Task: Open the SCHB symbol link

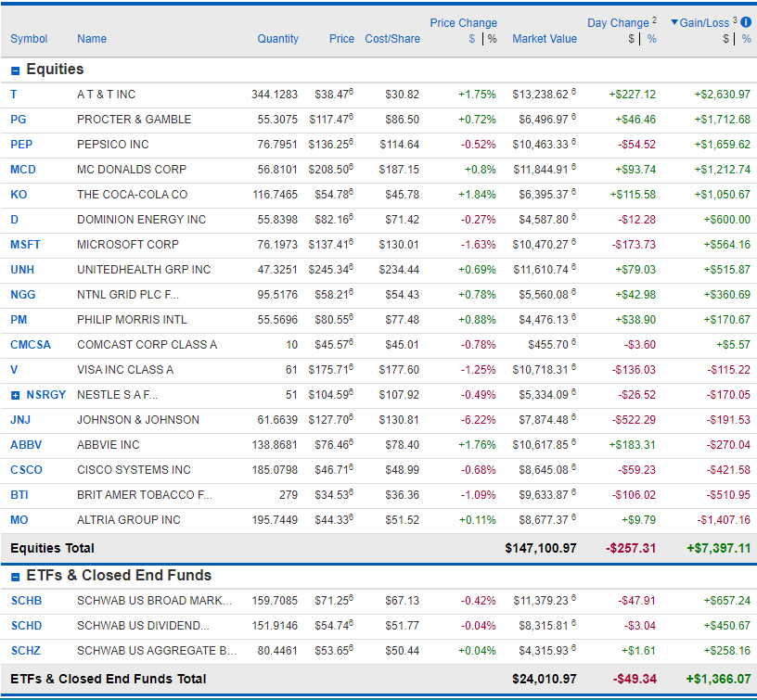Action: click(x=27, y=601)
